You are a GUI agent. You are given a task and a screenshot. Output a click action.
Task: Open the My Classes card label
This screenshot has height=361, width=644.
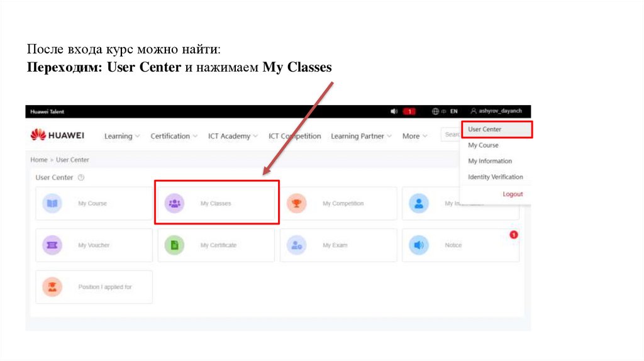point(216,203)
